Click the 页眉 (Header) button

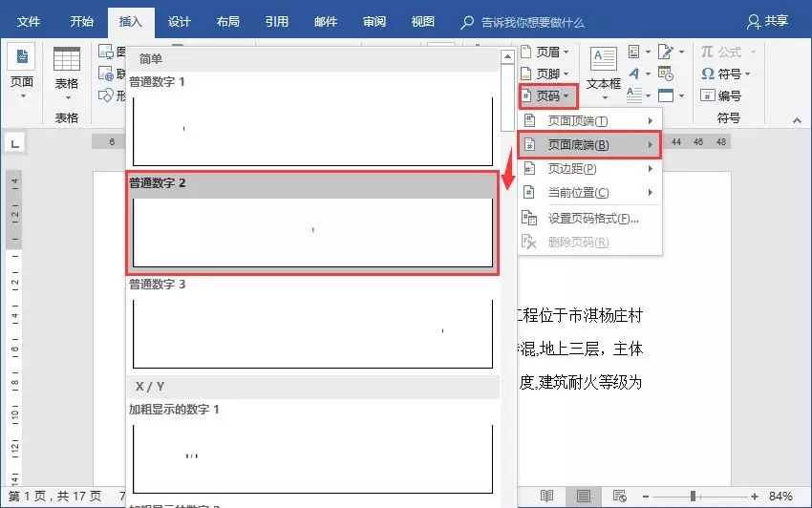click(x=545, y=52)
